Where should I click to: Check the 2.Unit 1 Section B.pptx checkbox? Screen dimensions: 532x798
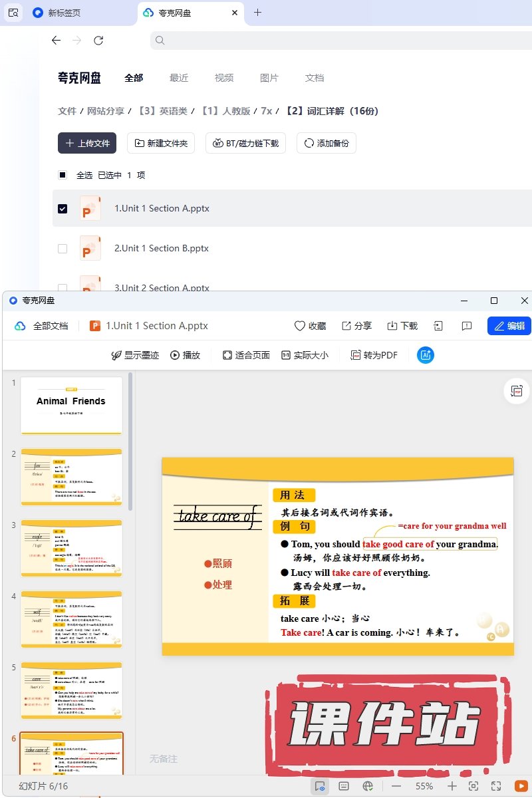(x=63, y=248)
